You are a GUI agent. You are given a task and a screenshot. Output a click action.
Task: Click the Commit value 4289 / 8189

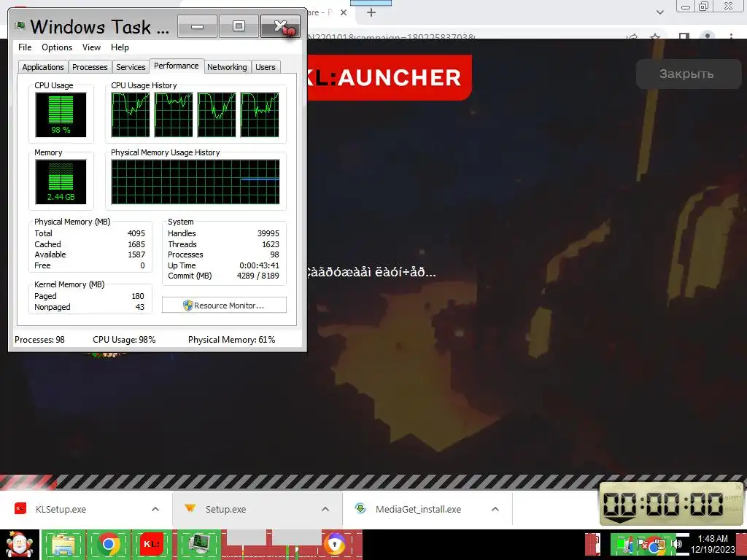point(258,276)
